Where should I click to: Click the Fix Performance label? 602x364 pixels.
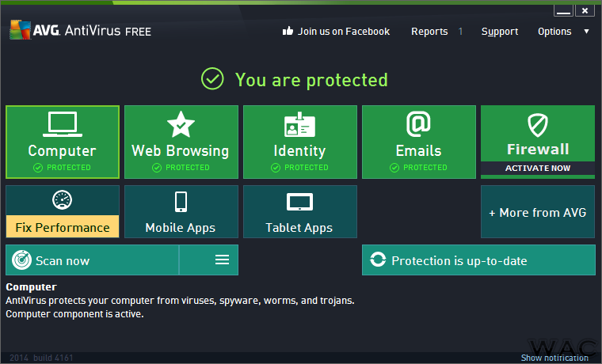pos(63,227)
